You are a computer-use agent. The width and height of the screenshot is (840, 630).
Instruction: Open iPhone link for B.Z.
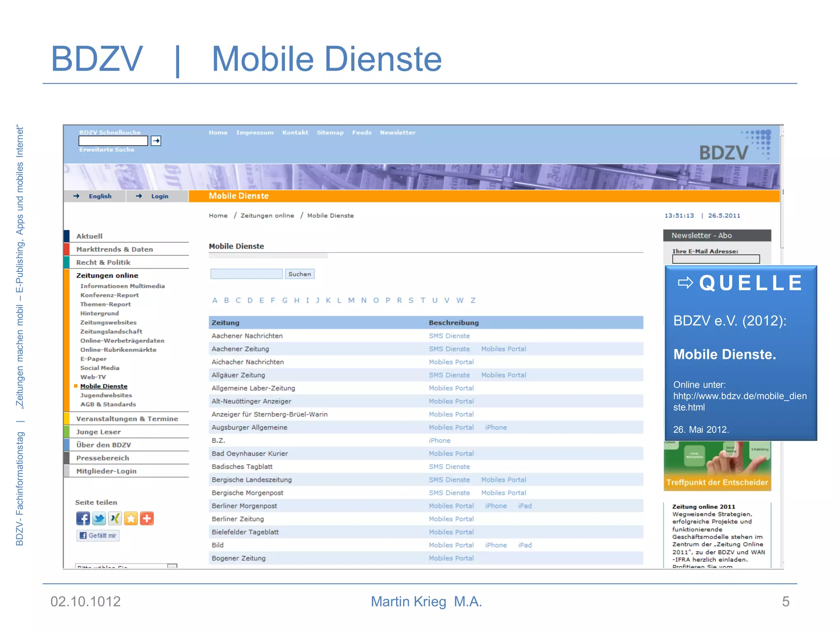[440, 441]
